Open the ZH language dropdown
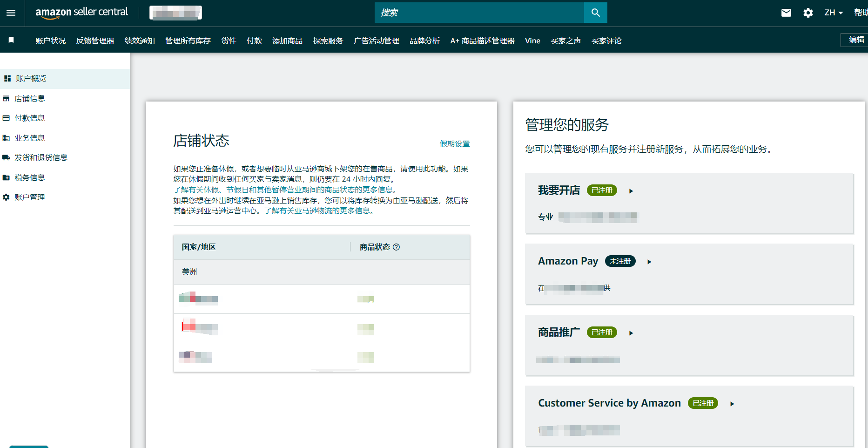The image size is (868, 448). click(834, 13)
